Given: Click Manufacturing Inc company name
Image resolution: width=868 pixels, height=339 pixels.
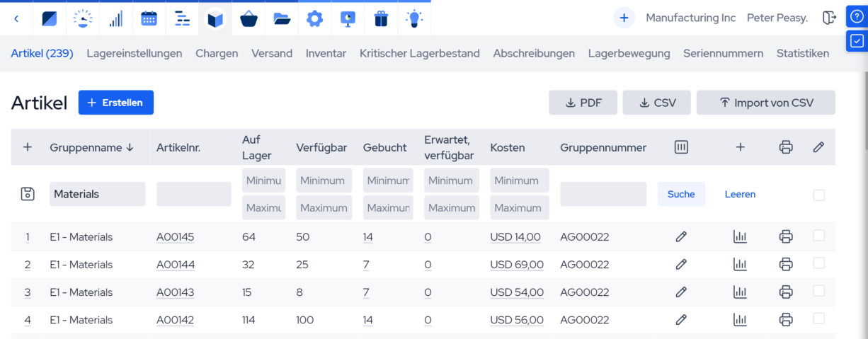Looking at the screenshot, I should click(691, 18).
